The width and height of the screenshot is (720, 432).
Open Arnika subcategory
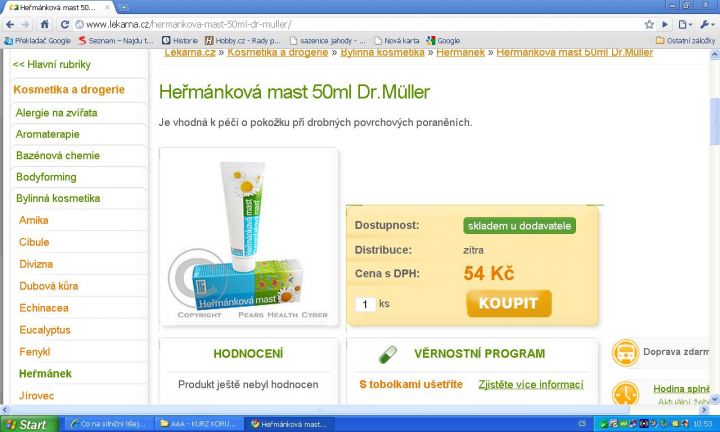pos(34,220)
